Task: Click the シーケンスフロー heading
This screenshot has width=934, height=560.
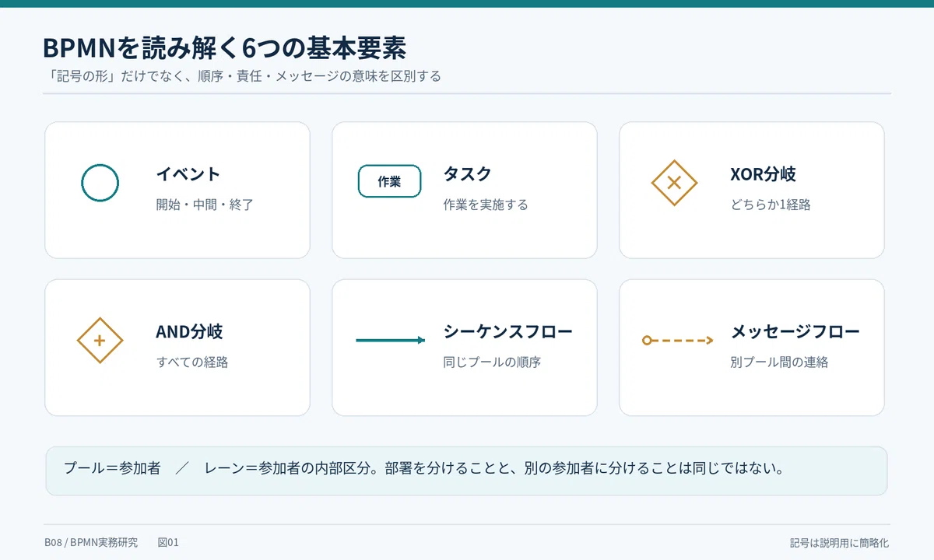Action: [x=507, y=331]
